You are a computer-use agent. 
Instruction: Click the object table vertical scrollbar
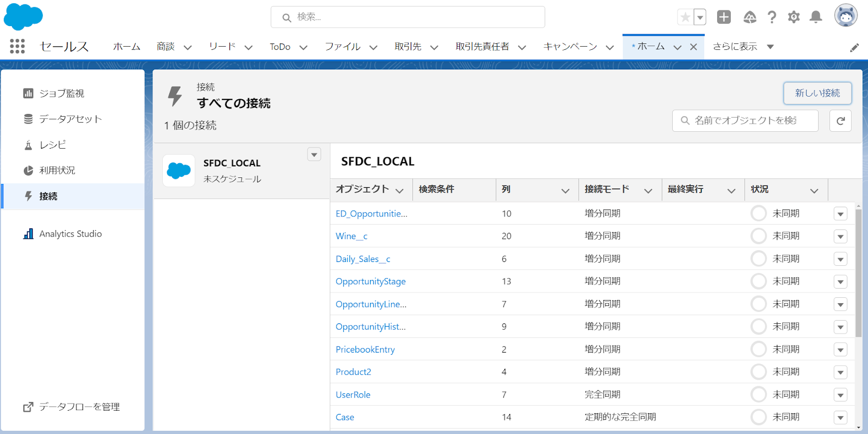point(858,273)
